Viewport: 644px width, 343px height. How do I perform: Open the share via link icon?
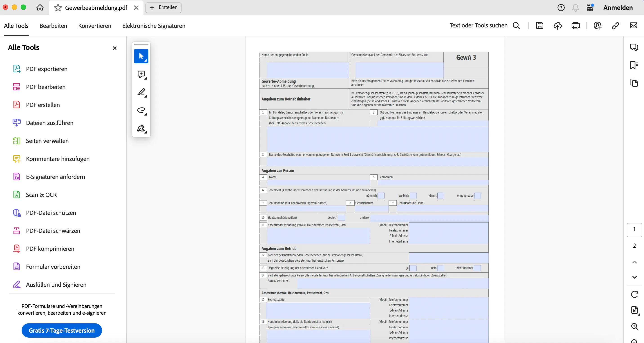[x=615, y=26]
